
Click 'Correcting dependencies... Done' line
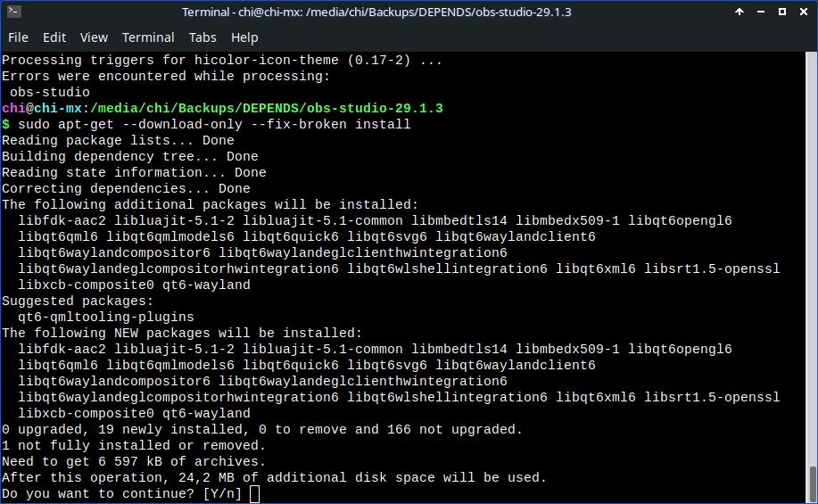126,188
